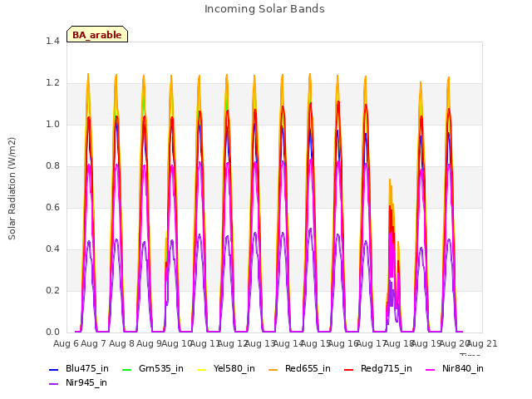Select the Red655_in legend label

coord(308,369)
